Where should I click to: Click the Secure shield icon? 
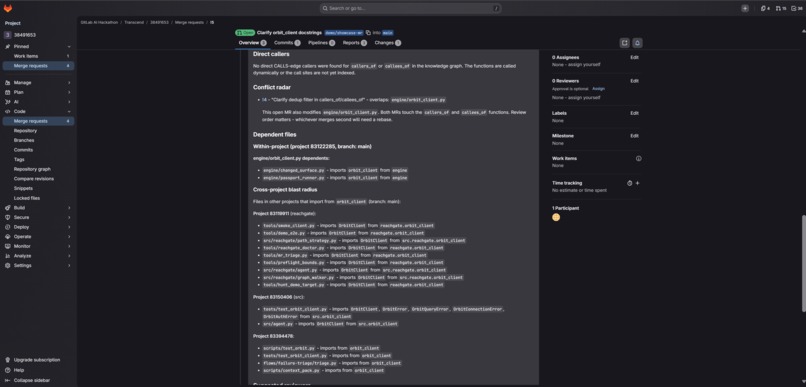pos(8,217)
